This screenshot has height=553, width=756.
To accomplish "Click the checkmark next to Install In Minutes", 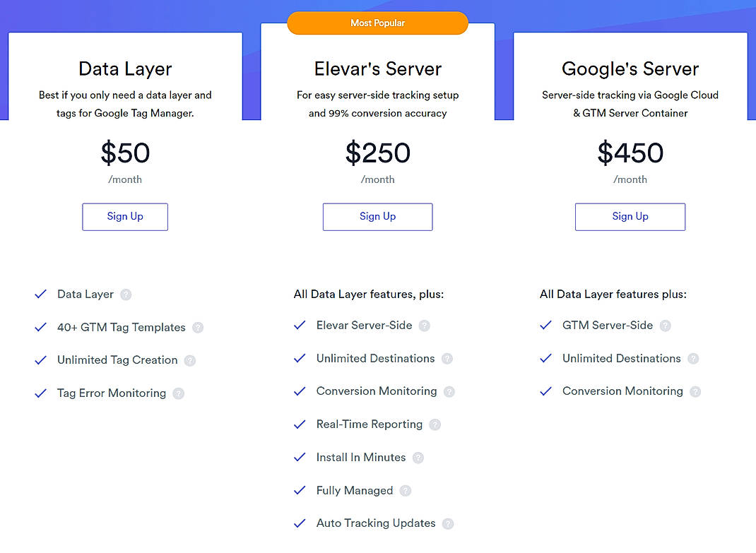I will 300,457.
